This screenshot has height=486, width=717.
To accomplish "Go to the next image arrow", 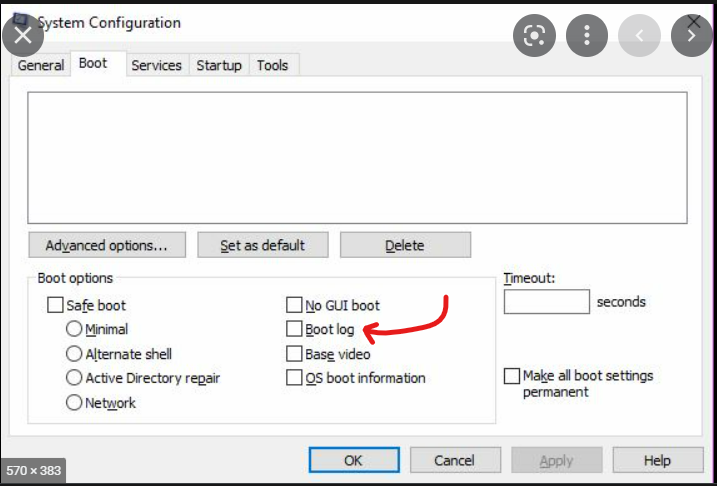I will pyautogui.click(x=692, y=37).
